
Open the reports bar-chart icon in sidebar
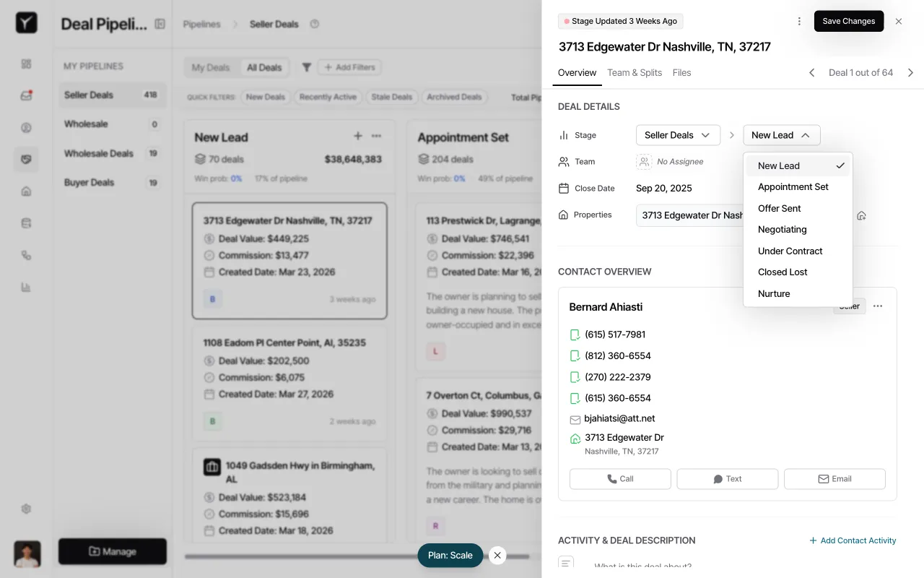26,286
